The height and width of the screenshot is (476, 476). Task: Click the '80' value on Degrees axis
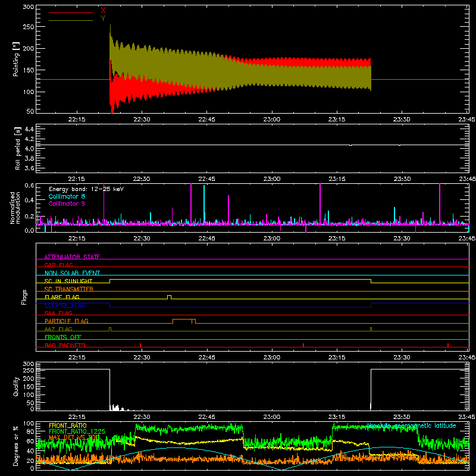[x=31, y=431]
